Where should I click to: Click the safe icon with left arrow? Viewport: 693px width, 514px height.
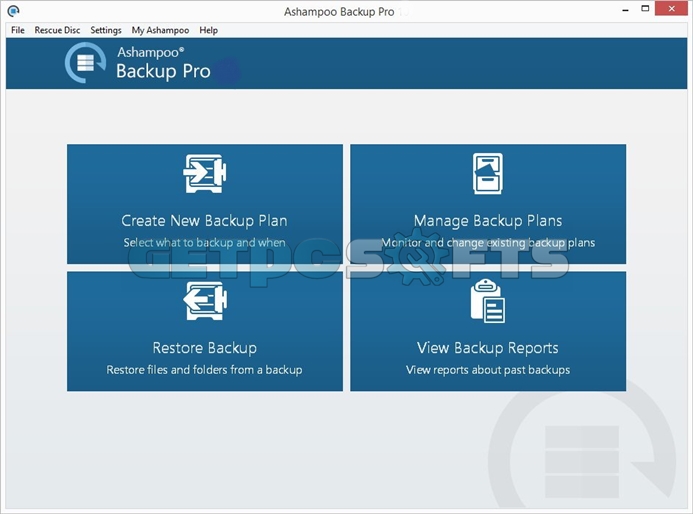click(x=205, y=301)
